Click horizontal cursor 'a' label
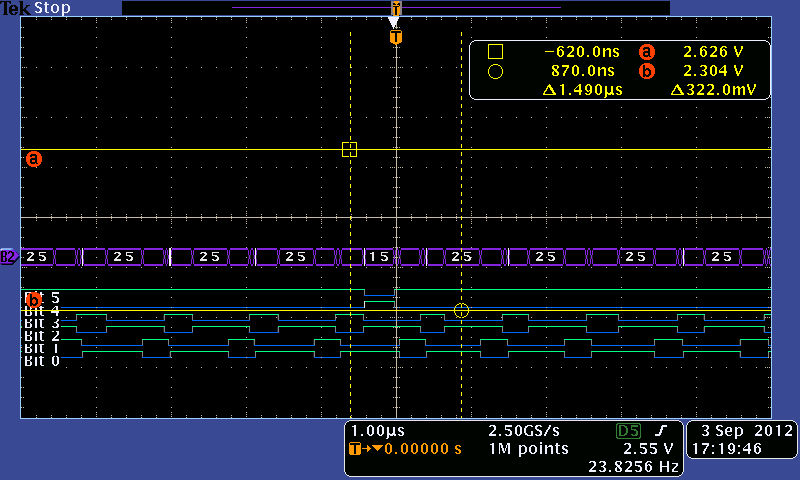Screen dimensions: 800x480 [x=34, y=159]
